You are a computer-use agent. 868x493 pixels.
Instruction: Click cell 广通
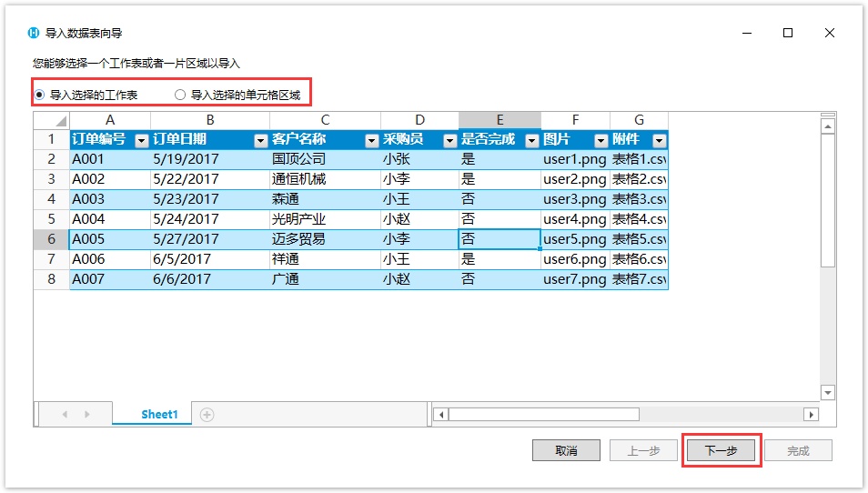[x=325, y=279]
